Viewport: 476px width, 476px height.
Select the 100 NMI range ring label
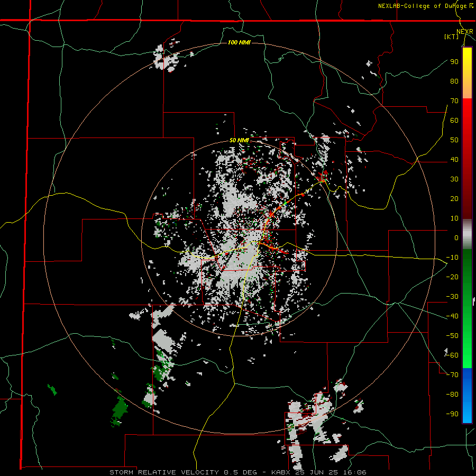239,42
